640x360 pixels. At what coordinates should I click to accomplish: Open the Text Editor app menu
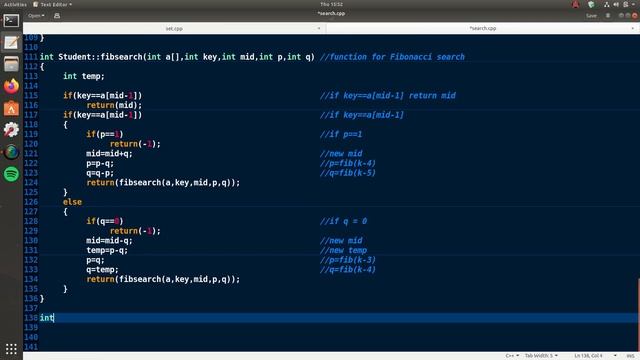click(x=53, y=4)
